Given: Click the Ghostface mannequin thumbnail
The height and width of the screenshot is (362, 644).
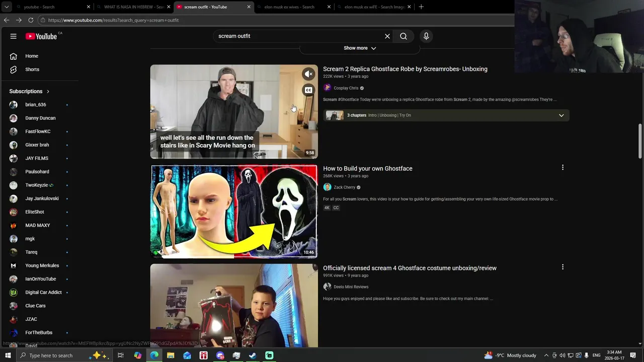Looking at the screenshot, I should pyautogui.click(x=234, y=211).
